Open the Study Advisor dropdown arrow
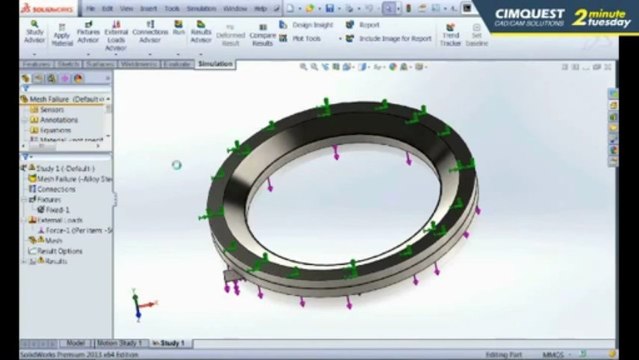Screen dimensions: 639x360 pyautogui.click(x=35, y=54)
